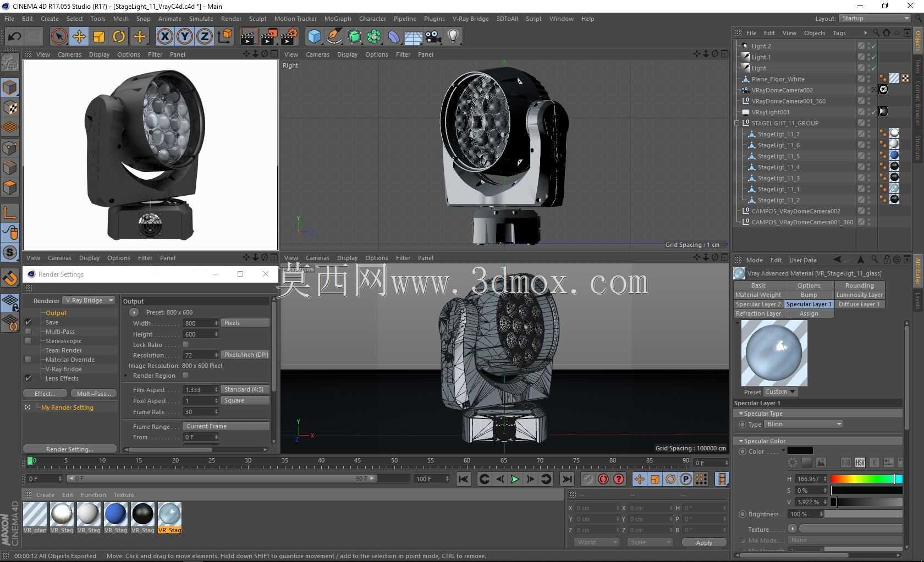The height and width of the screenshot is (562, 924).
Task: Enable the Stereoscopic checkbox
Action: point(28,341)
